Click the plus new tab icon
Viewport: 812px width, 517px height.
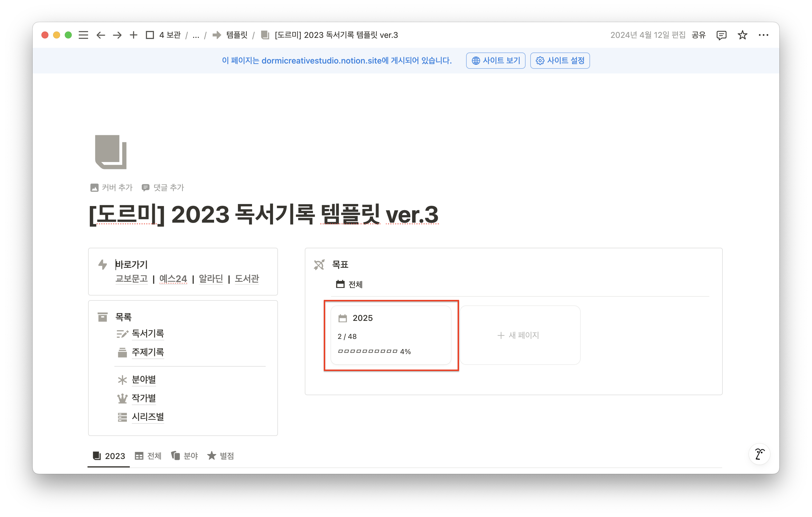coord(134,35)
